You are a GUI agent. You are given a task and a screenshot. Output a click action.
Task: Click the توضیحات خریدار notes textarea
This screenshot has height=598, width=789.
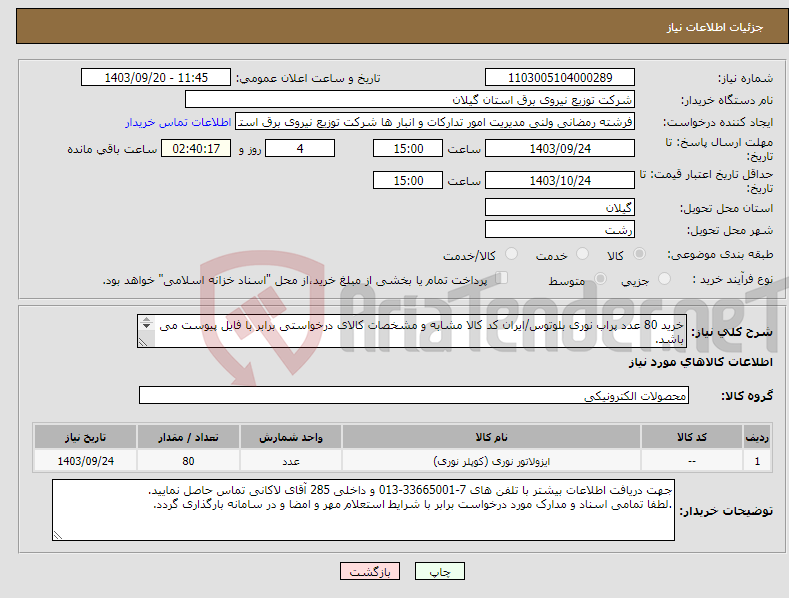tap(363, 510)
